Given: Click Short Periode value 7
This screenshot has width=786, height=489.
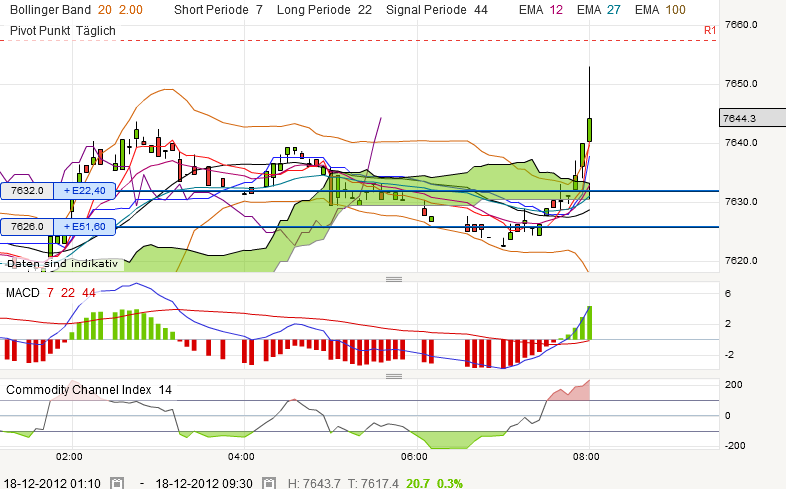Looking at the screenshot, I should coord(259,10).
